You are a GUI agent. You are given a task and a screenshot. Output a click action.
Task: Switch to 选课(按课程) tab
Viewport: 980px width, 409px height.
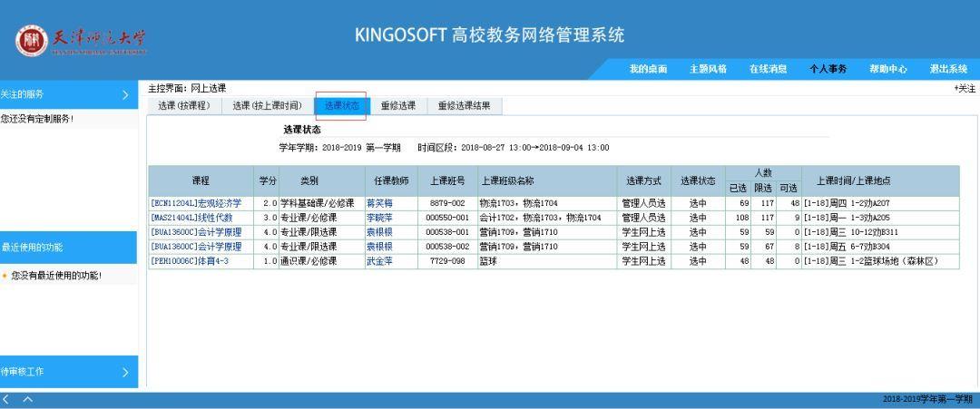(x=183, y=105)
